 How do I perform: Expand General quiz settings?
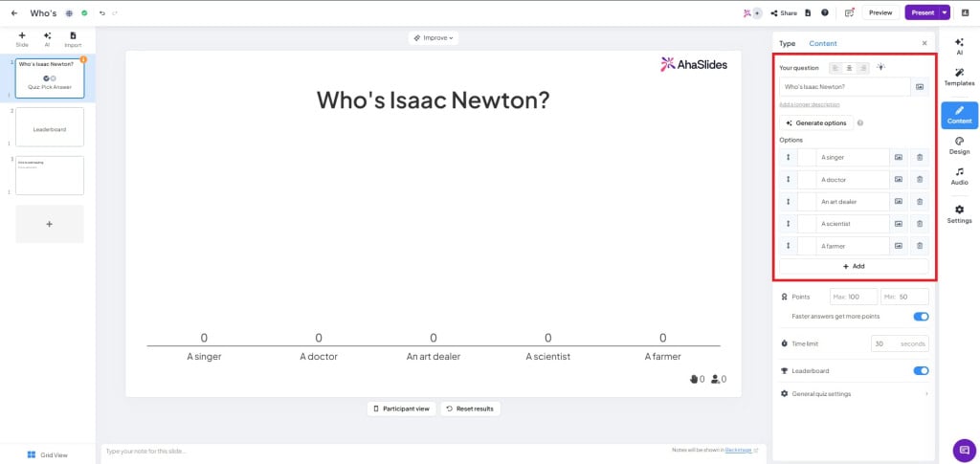pos(854,393)
